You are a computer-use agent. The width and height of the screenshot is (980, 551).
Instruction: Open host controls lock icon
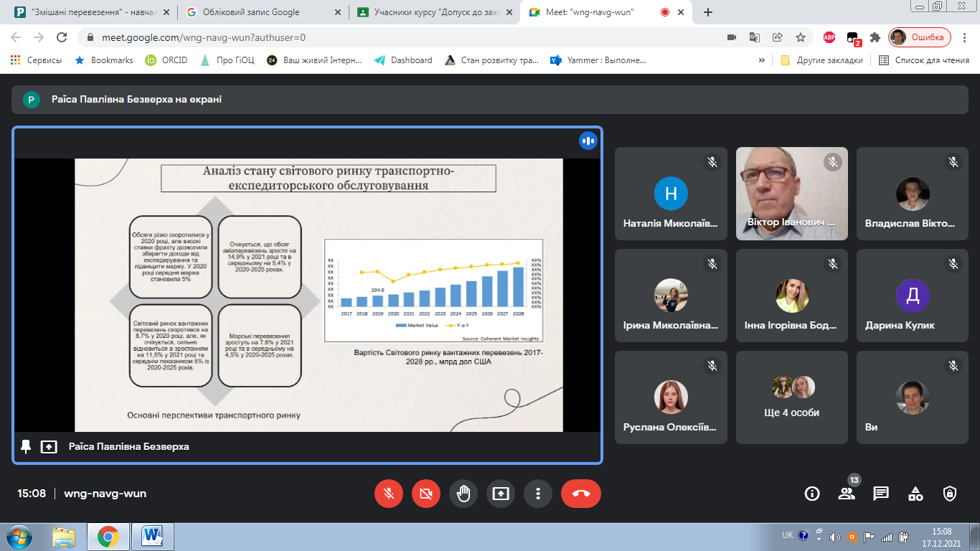click(950, 494)
